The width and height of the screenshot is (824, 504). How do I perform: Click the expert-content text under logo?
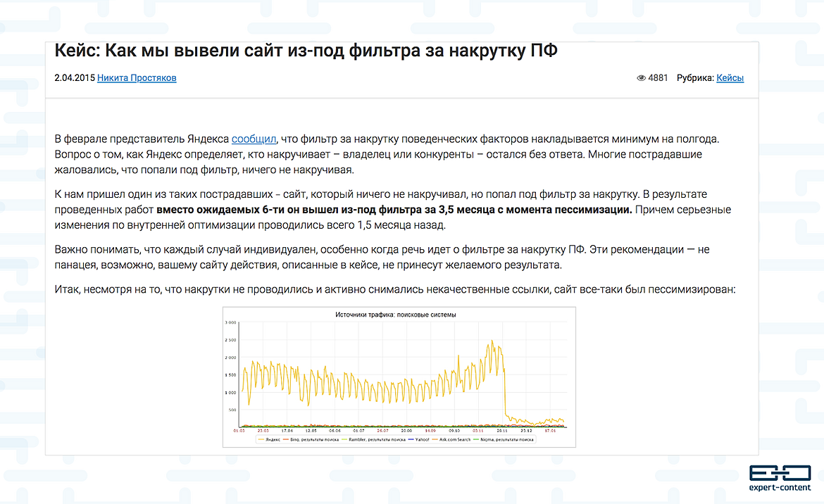pos(779,488)
